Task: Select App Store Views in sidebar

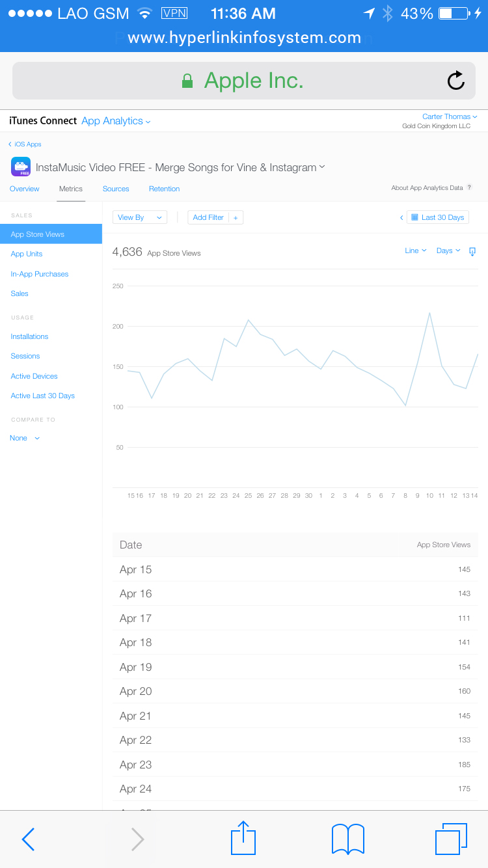Action: pos(51,234)
